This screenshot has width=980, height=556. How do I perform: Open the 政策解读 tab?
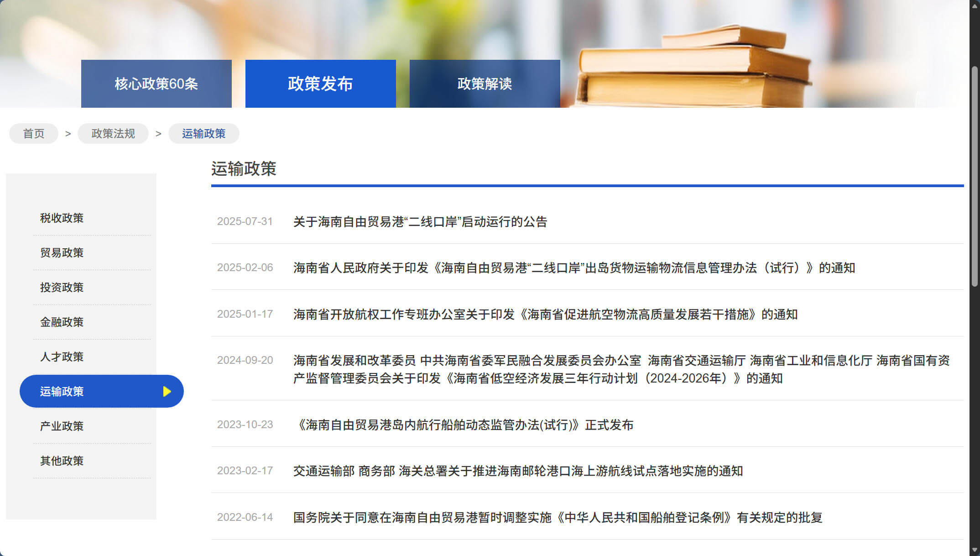click(485, 84)
